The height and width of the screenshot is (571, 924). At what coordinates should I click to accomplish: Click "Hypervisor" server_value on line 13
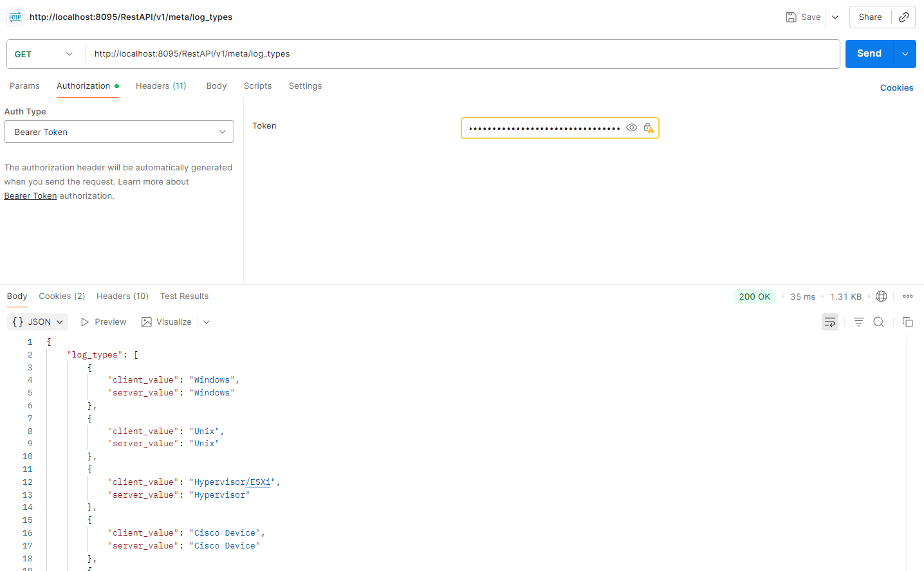coord(219,495)
